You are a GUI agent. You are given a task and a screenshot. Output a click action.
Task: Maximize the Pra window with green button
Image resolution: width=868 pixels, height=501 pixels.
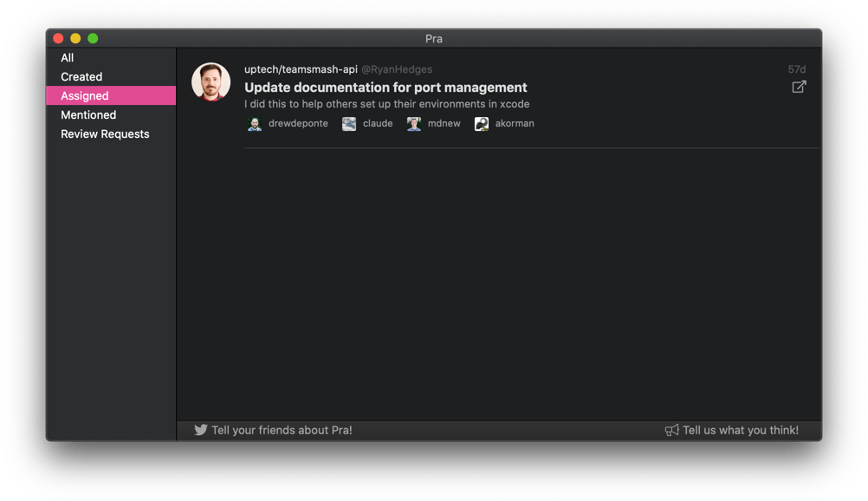click(x=93, y=38)
